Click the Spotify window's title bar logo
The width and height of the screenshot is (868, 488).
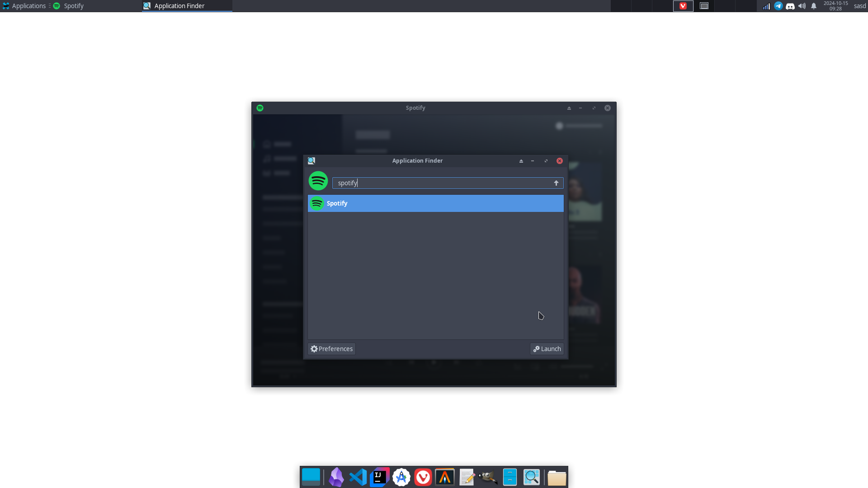click(260, 108)
